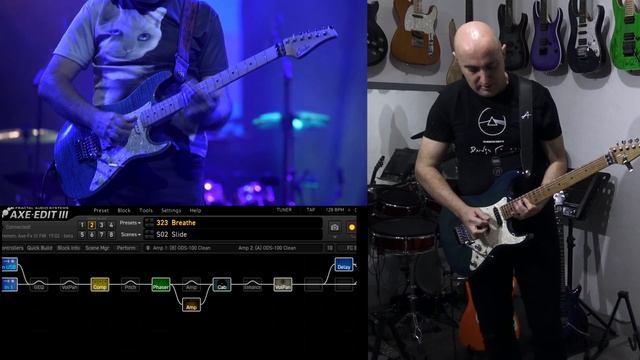
Task: Click the Axe-Fx III firmware version text
Action: (38, 236)
